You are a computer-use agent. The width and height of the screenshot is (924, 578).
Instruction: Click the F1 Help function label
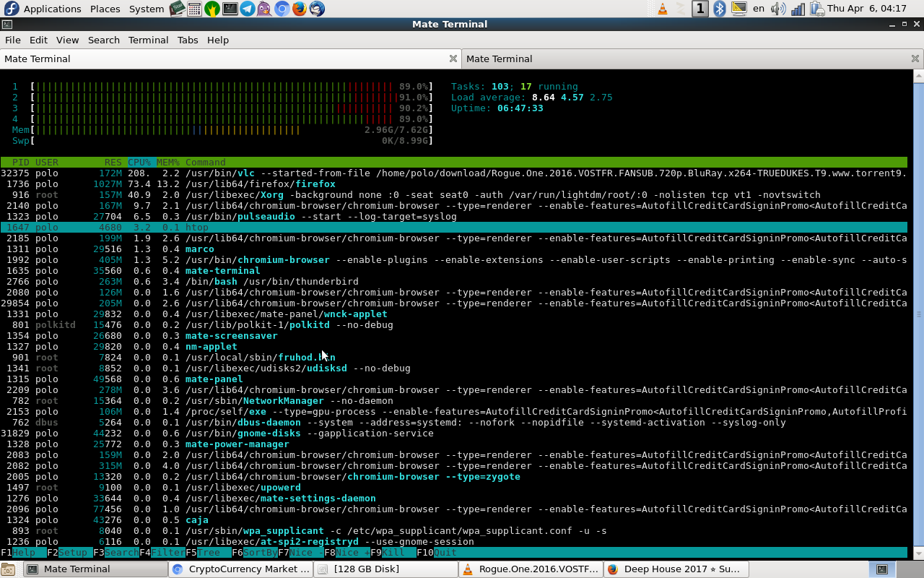24,553
